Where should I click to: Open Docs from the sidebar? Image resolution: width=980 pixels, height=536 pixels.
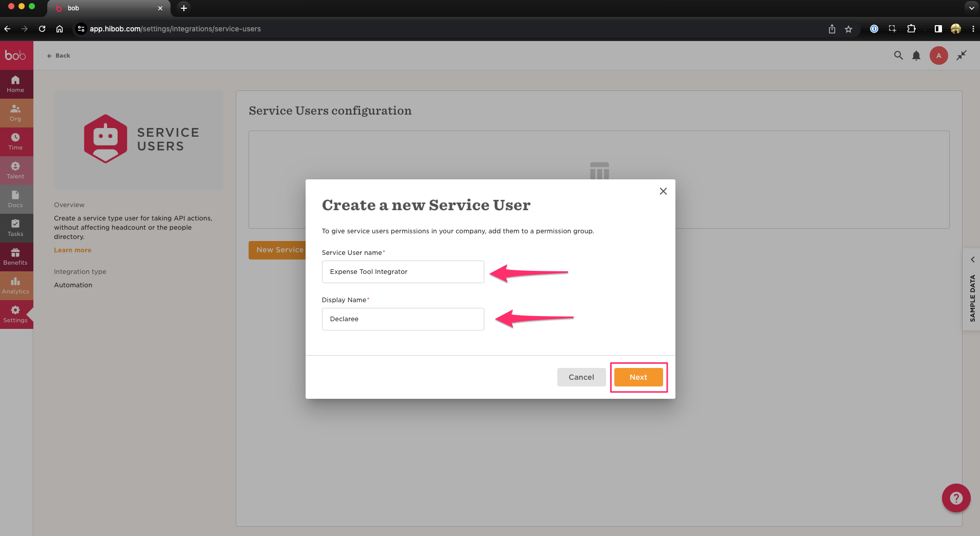[15, 199]
